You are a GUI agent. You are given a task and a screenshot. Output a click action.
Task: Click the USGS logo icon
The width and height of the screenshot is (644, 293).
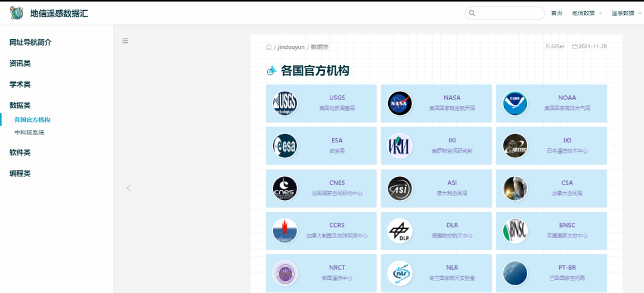click(285, 103)
